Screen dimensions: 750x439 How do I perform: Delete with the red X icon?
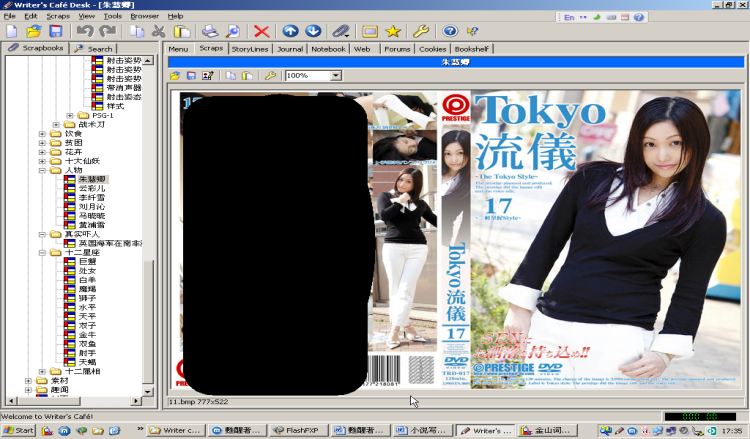[x=262, y=32]
